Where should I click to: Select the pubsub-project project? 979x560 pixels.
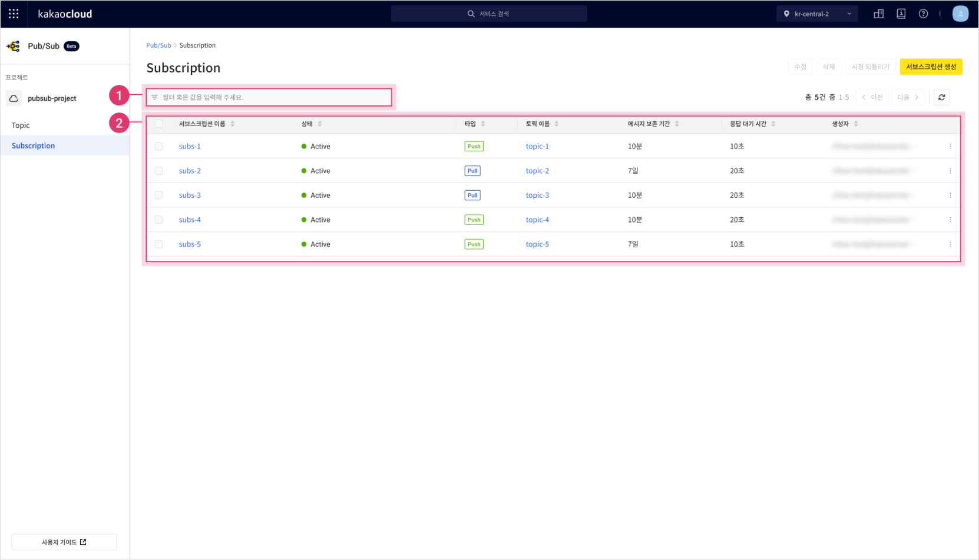pos(52,98)
